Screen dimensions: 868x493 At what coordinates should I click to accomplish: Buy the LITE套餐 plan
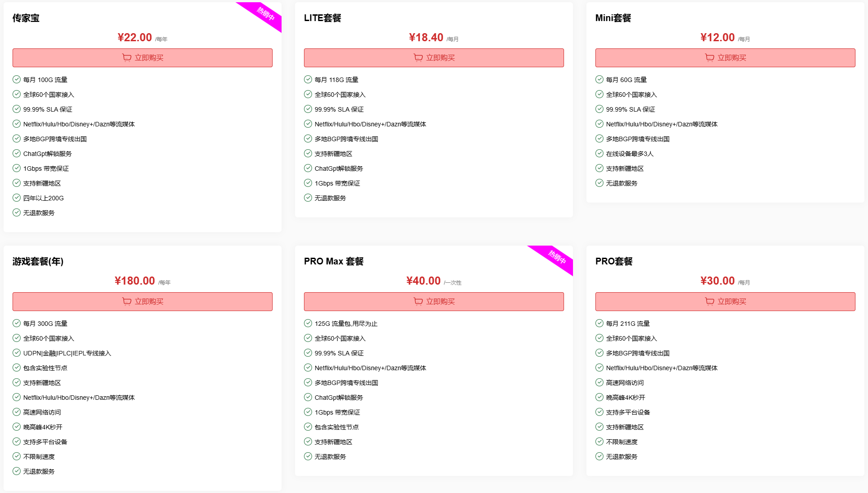coord(434,58)
